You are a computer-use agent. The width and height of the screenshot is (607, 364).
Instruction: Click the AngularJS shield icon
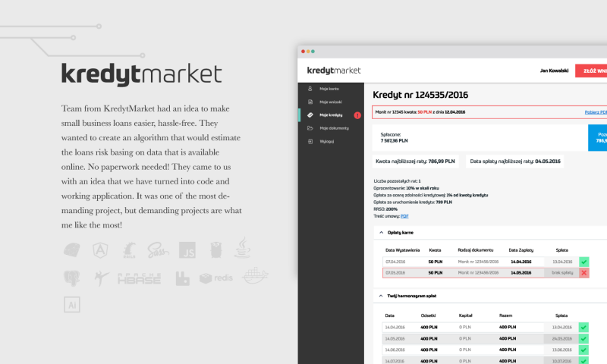100,250
